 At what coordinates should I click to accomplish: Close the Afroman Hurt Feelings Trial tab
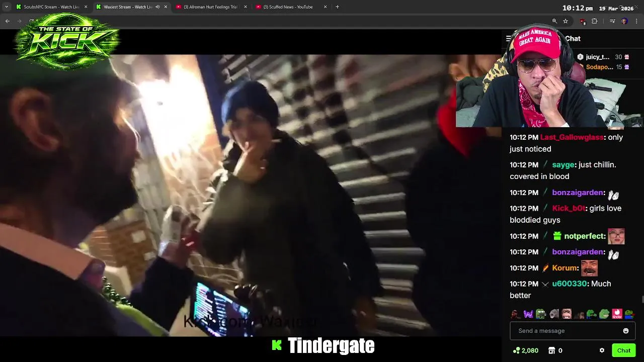pos(246,7)
